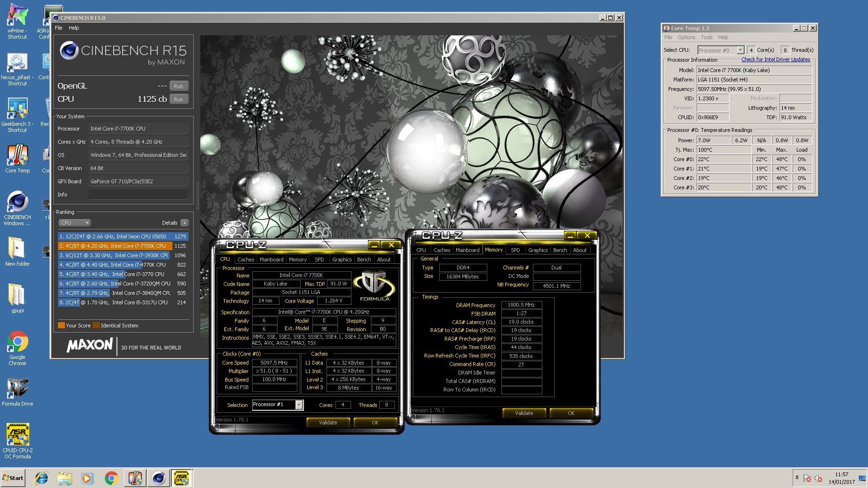This screenshot has width=868, height=488.
Task: Switch to Core Temp in the taskbar
Action: (x=135, y=478)
